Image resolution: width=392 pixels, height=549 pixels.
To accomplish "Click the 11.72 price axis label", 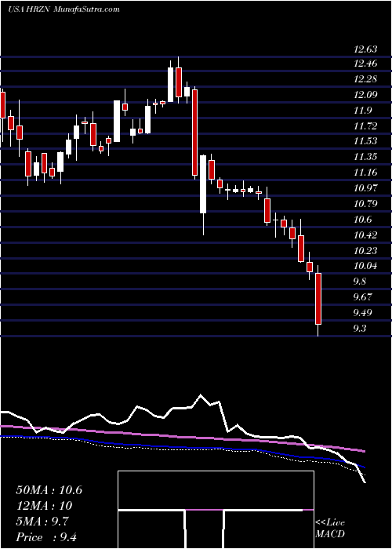I will 365,126.
